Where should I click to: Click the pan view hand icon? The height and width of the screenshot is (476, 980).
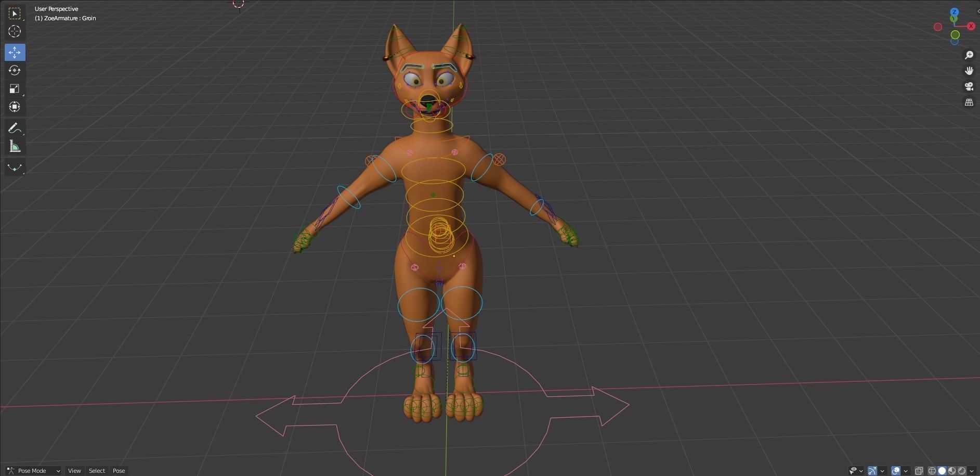tap(969, 71)
